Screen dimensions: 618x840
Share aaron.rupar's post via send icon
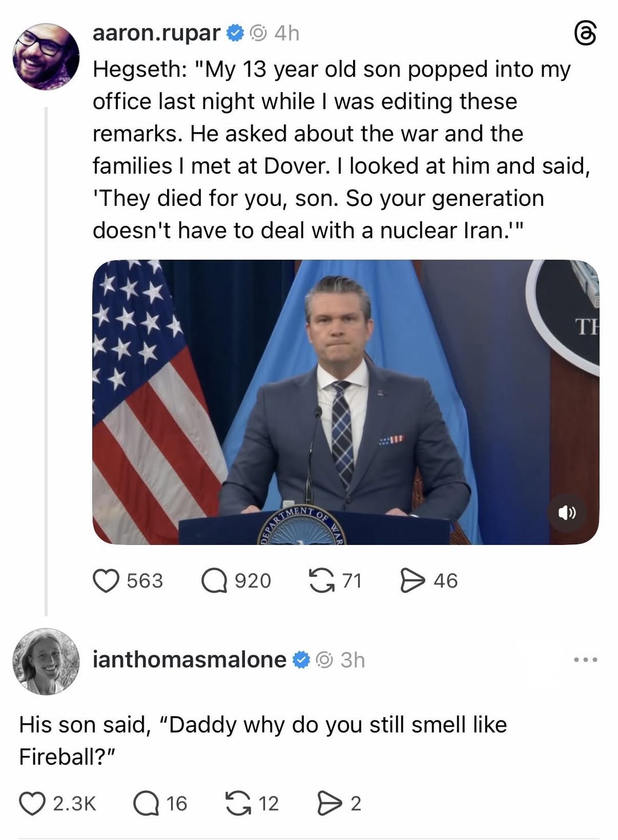[x=412, y=580]
